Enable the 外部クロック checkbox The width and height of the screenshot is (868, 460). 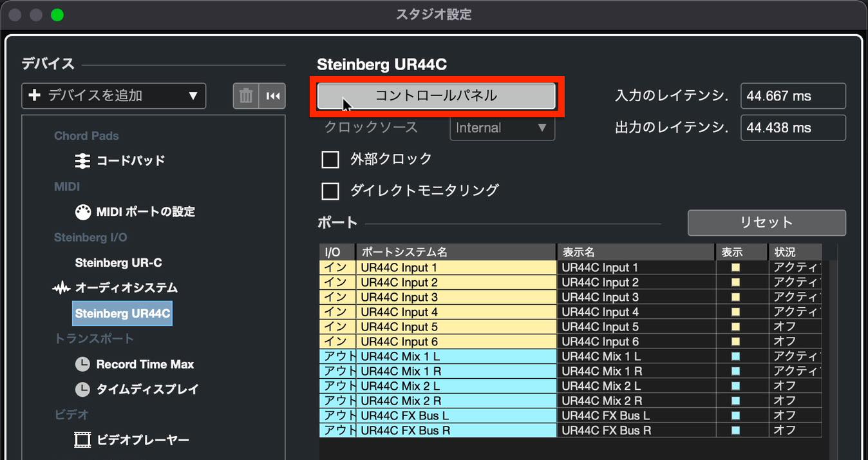330,159
